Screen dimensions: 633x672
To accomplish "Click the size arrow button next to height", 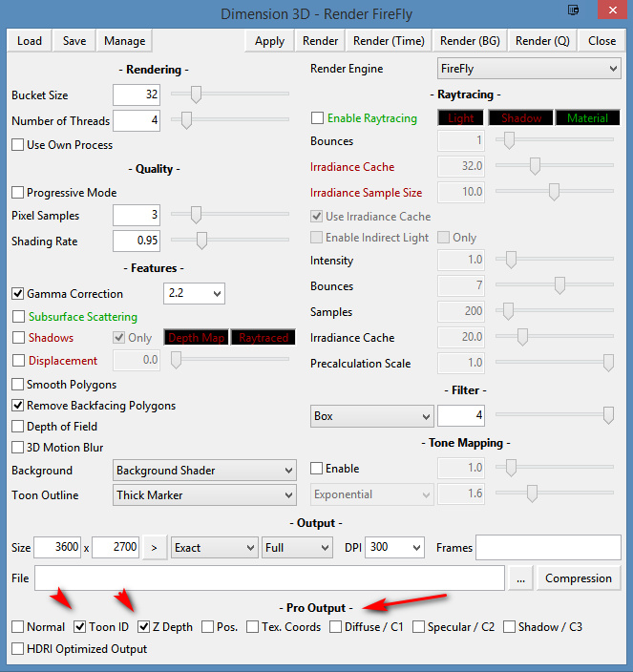I will pos(155,548).
